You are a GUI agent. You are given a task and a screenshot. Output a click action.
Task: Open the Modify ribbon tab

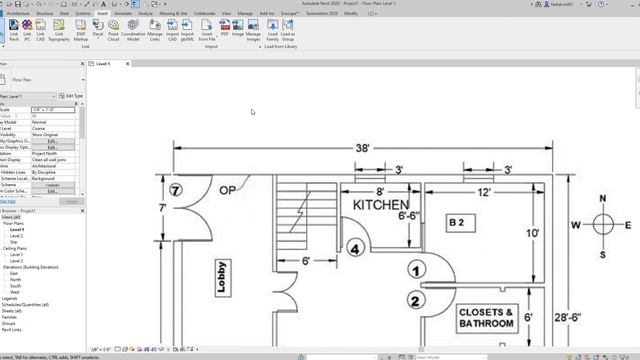coord(351,13)
